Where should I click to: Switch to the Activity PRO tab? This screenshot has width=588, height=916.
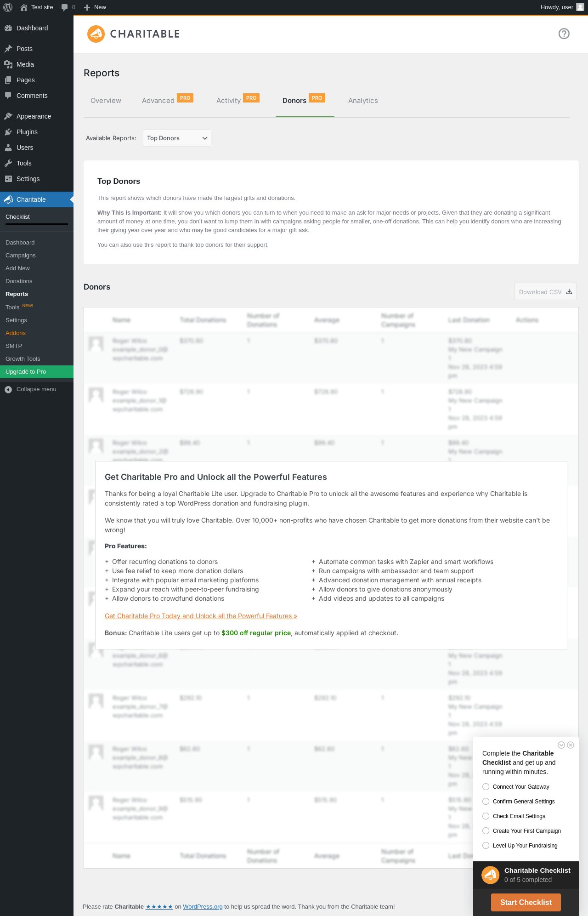[238, 101]
